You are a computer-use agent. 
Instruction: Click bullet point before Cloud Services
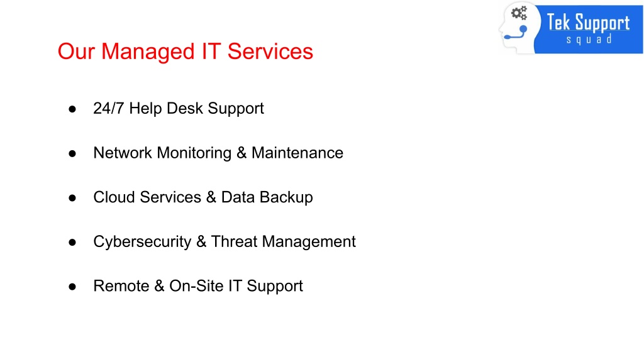pos(72,198)
